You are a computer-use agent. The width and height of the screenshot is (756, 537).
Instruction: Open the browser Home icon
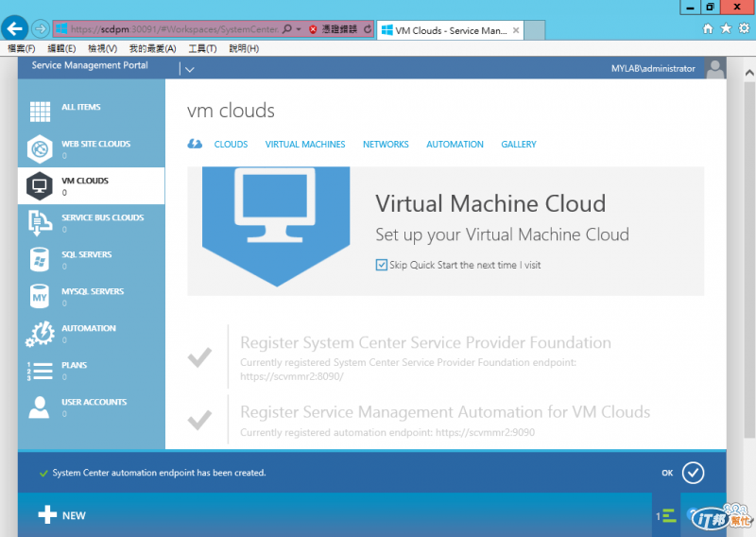(707, 29)
